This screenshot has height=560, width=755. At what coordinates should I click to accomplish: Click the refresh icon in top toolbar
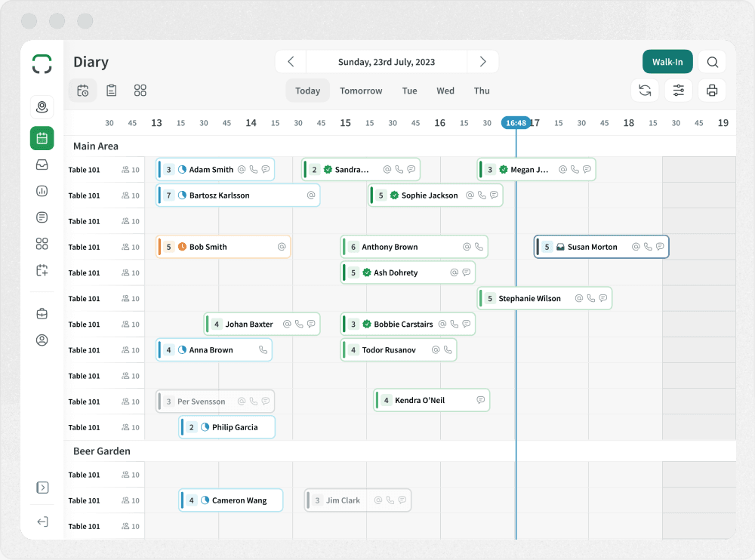[645, 91]
